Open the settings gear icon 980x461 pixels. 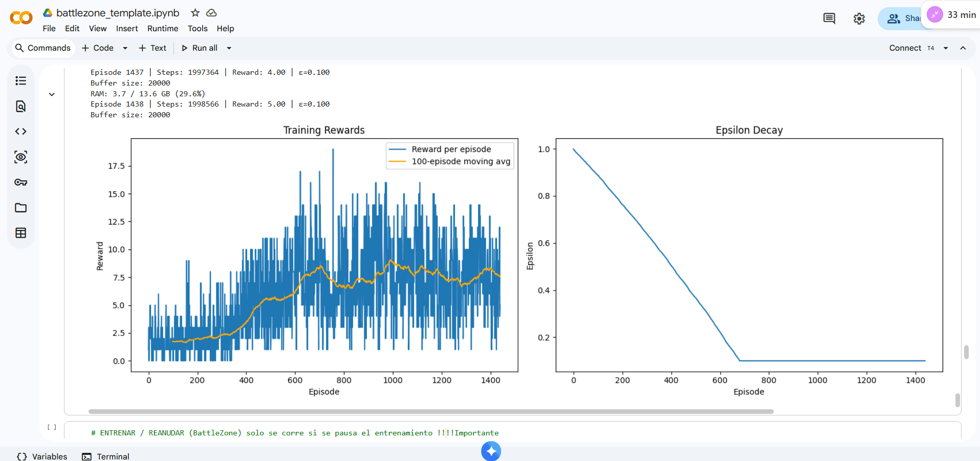pos(859,19)
